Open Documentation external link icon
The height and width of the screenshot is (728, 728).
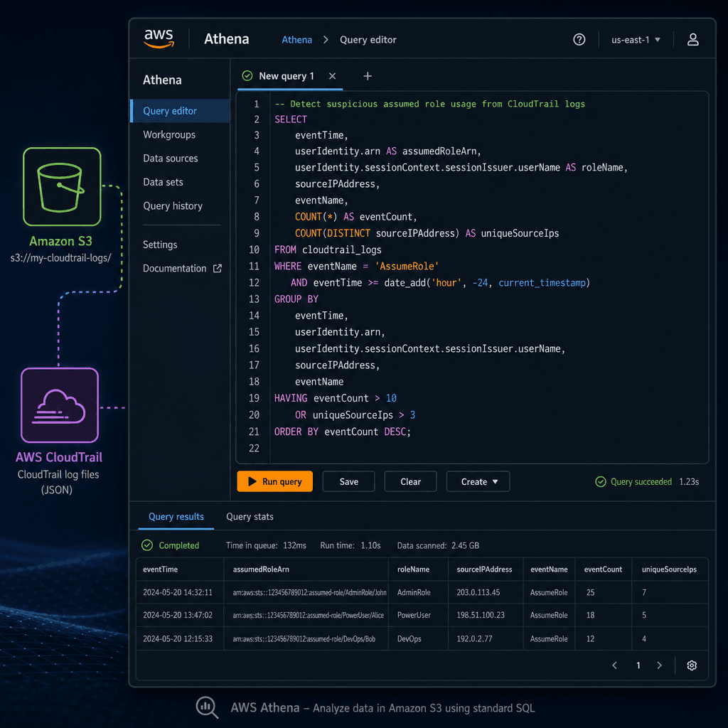point(218,268)
